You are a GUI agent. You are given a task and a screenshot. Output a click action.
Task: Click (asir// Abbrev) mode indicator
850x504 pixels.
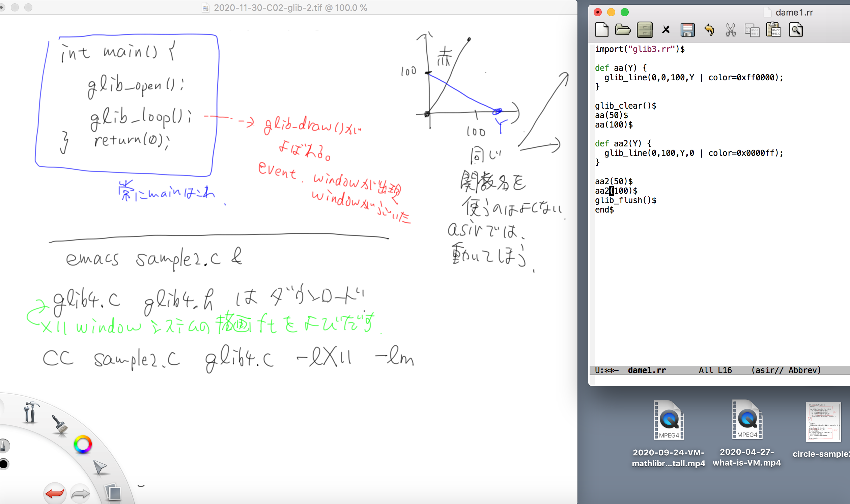click(786, 370)
